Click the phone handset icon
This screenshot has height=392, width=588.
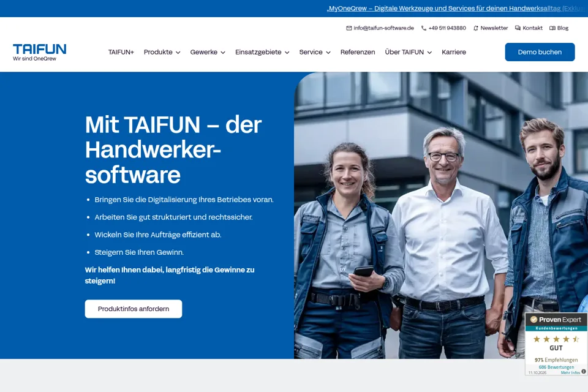click(x=424, y=28)
